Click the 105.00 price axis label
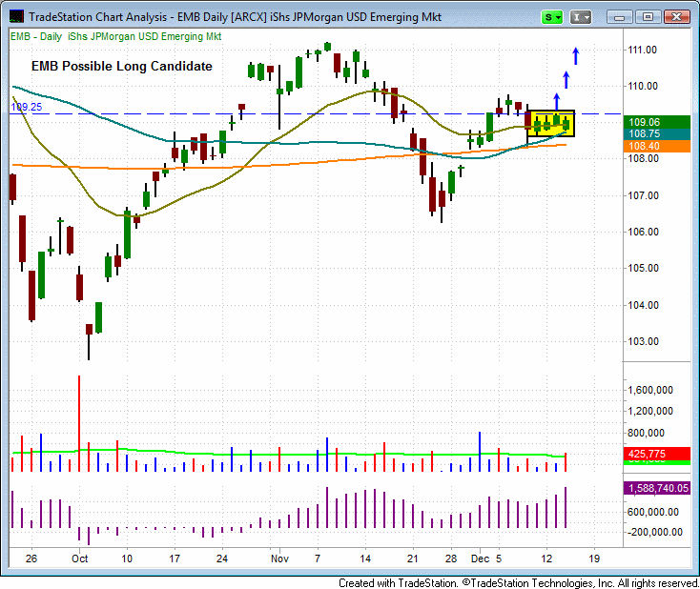 pos(643,268)
